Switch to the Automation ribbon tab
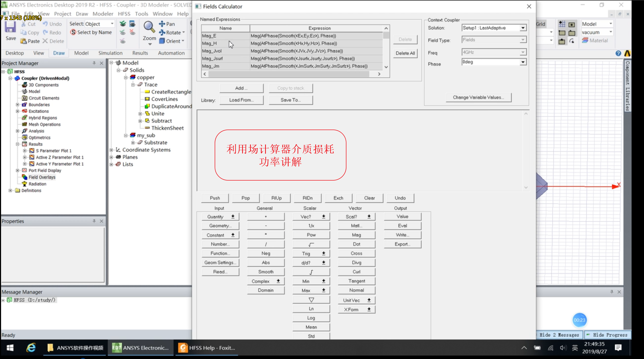This screenshot has height=359, width=644. tap(171, 53)
